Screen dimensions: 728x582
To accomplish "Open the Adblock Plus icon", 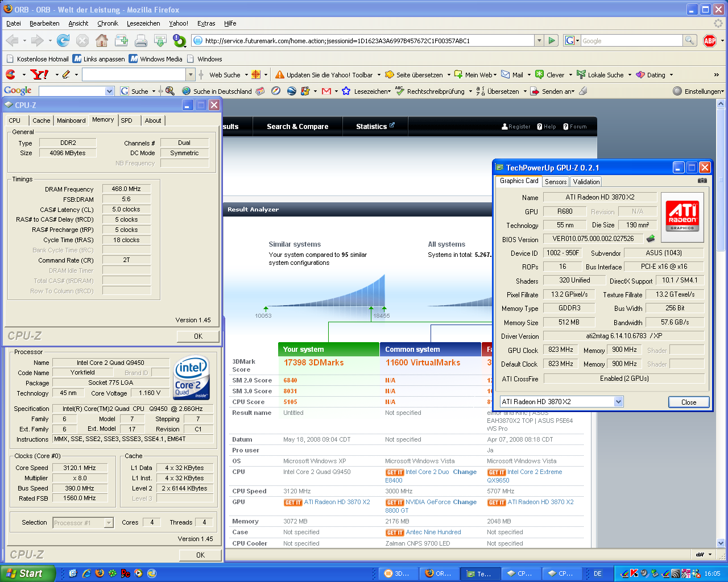I will pos(710,40).
